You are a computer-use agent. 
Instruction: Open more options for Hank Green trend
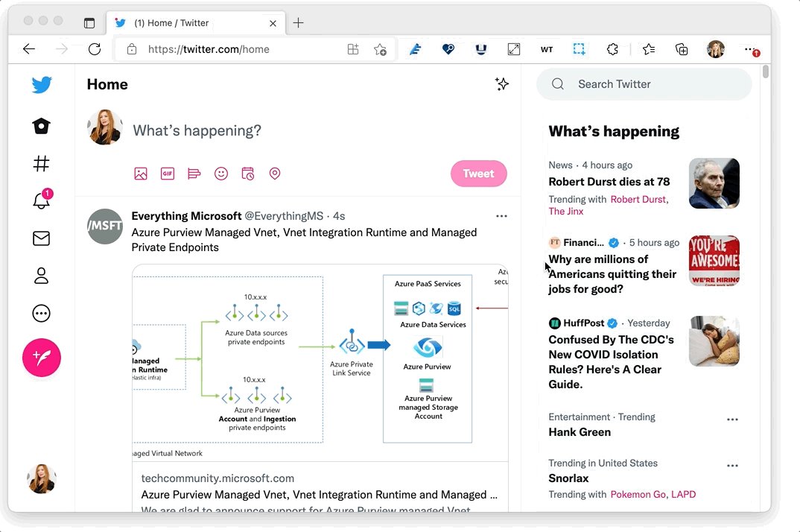point(732,419)
